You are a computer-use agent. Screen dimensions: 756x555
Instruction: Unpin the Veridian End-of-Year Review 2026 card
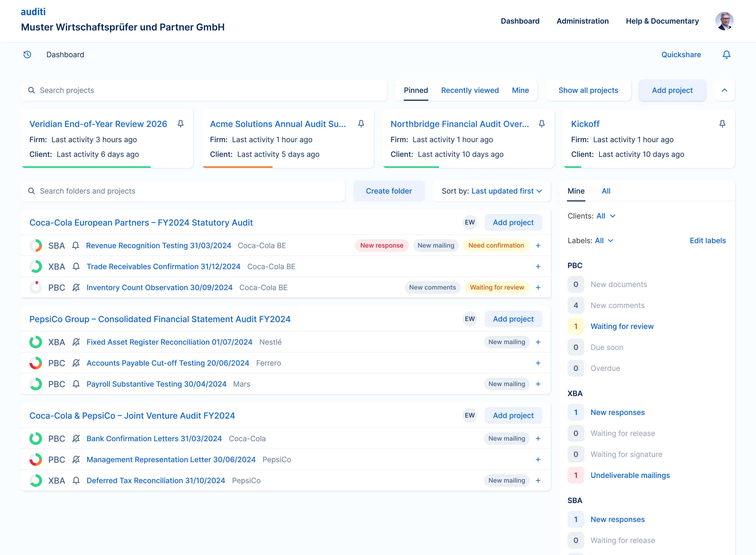[181, 124]
